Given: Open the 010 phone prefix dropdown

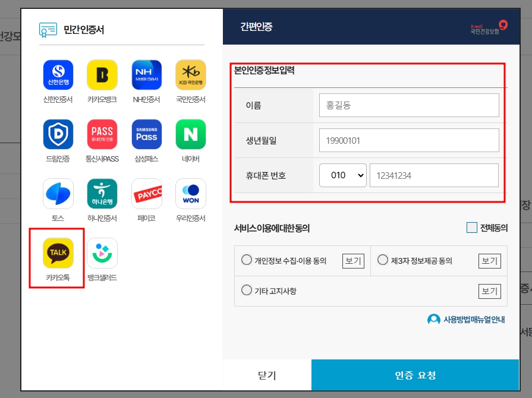Looking at the screenshot, I should [x=342, y=175].
